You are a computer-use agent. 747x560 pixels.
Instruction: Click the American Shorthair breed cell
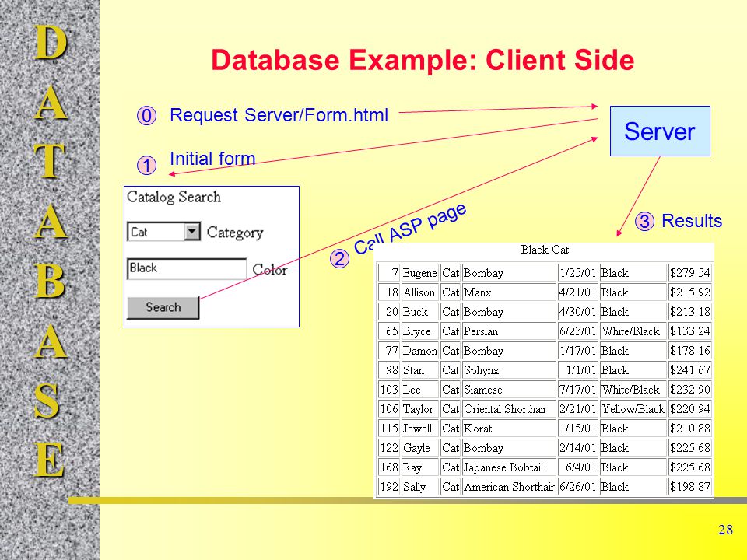[509, 487]
